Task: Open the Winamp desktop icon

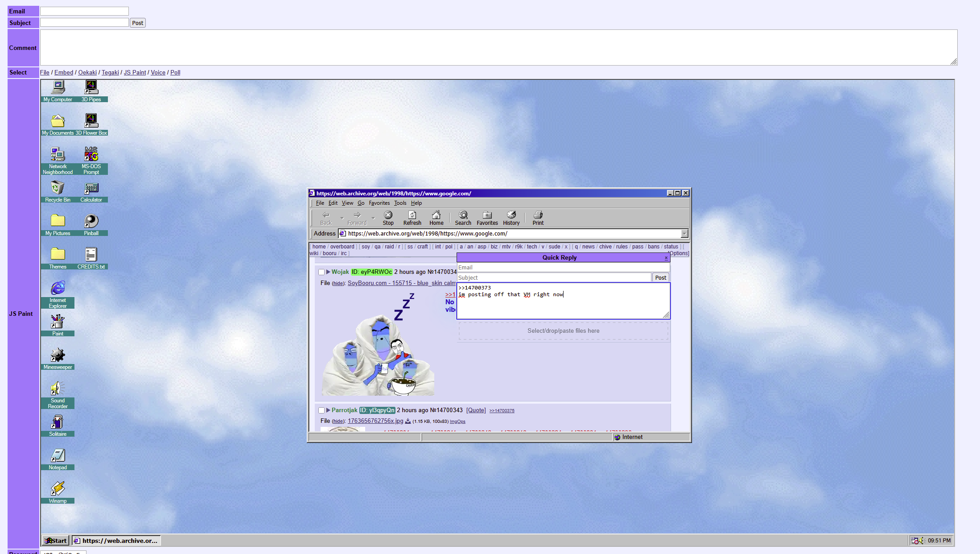Action: [x=58, y=490]
